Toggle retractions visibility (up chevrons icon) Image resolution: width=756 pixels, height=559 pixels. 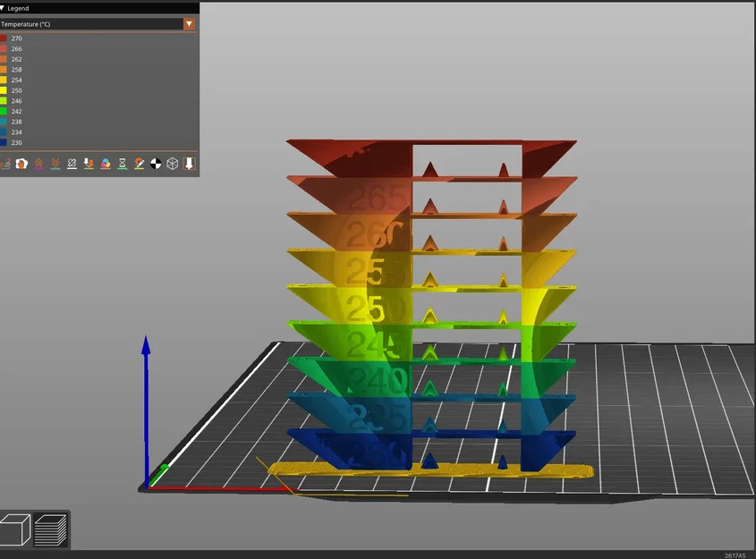point(38,164)
